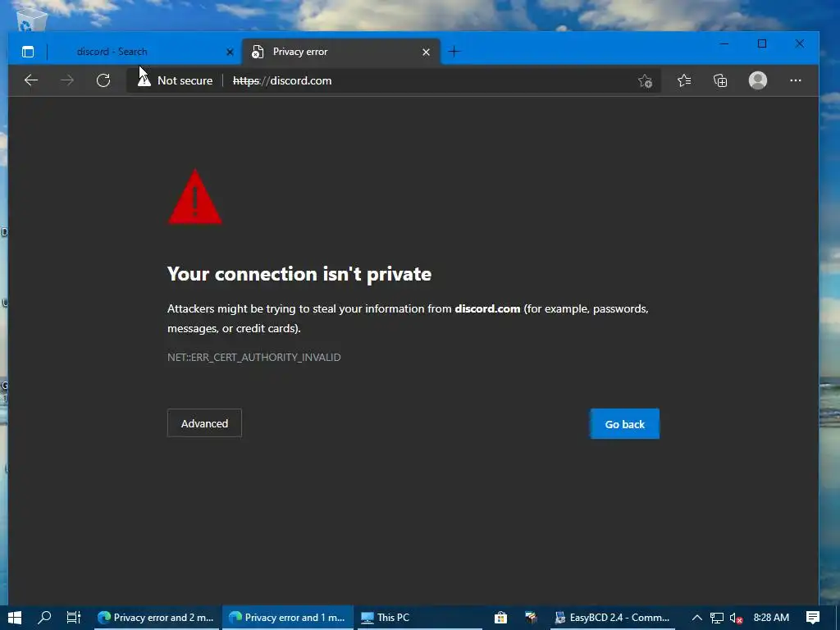Click the network status tray icon

coord(717,618)
